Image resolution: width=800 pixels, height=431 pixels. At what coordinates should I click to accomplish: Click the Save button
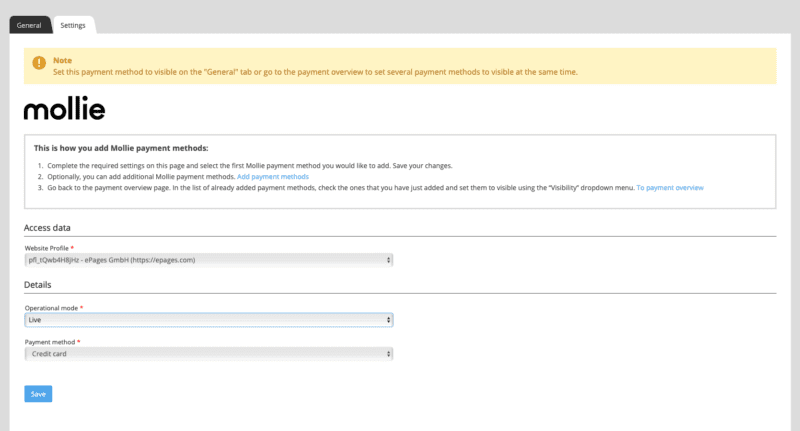coord(38,394)
